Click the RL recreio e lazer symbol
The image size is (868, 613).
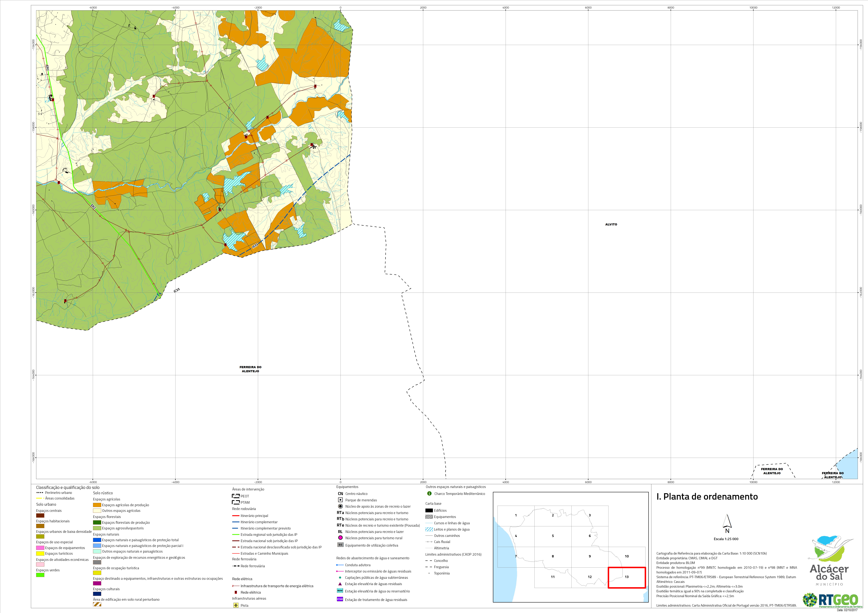click(340, 532)
